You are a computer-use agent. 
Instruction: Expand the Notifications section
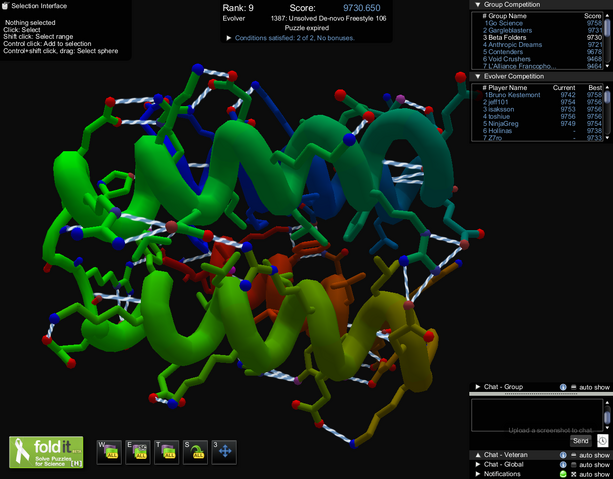(477, 474)
